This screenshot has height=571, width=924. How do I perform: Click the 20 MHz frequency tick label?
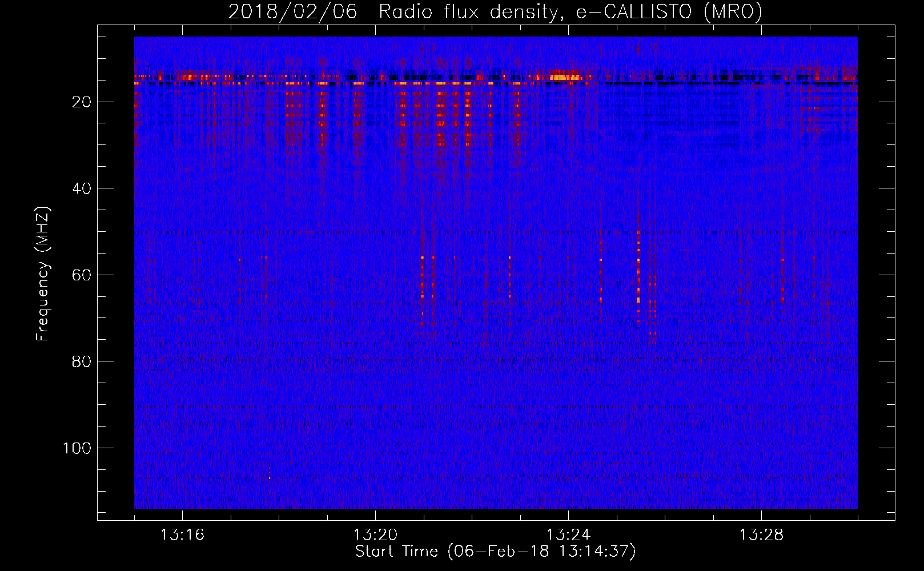point(82,102)
